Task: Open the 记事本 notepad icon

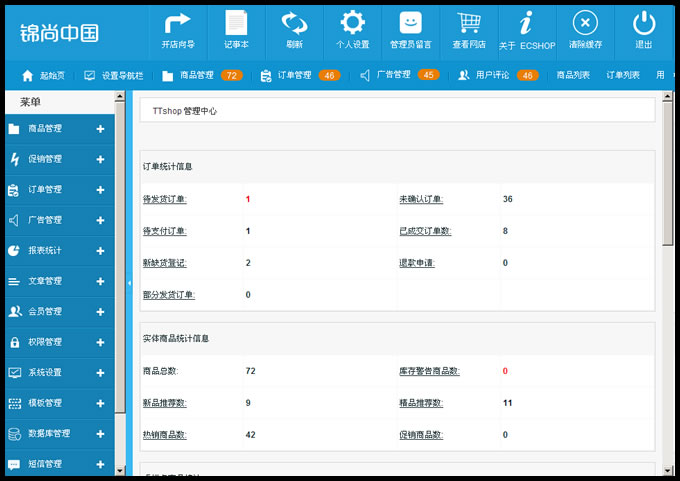Action: tap(236, 23)
